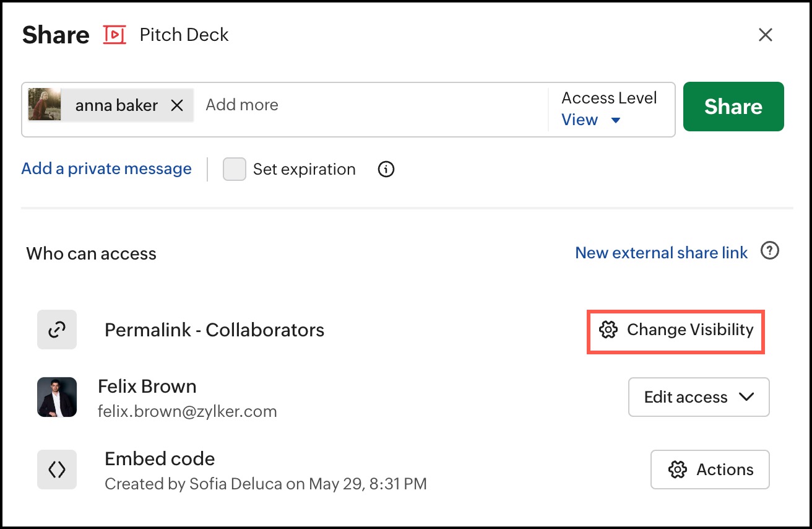The image size is (812, 529).
Task: Expand Felix Brown's Edit access dropdown
Action: coord(699,397)
